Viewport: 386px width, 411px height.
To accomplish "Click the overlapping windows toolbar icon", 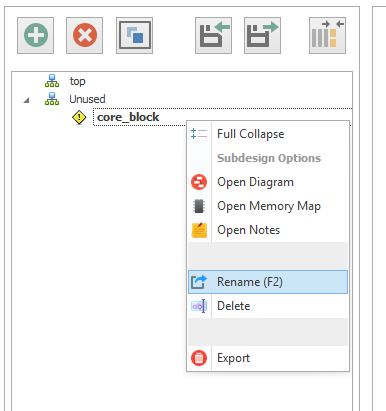I will (135, 35).
